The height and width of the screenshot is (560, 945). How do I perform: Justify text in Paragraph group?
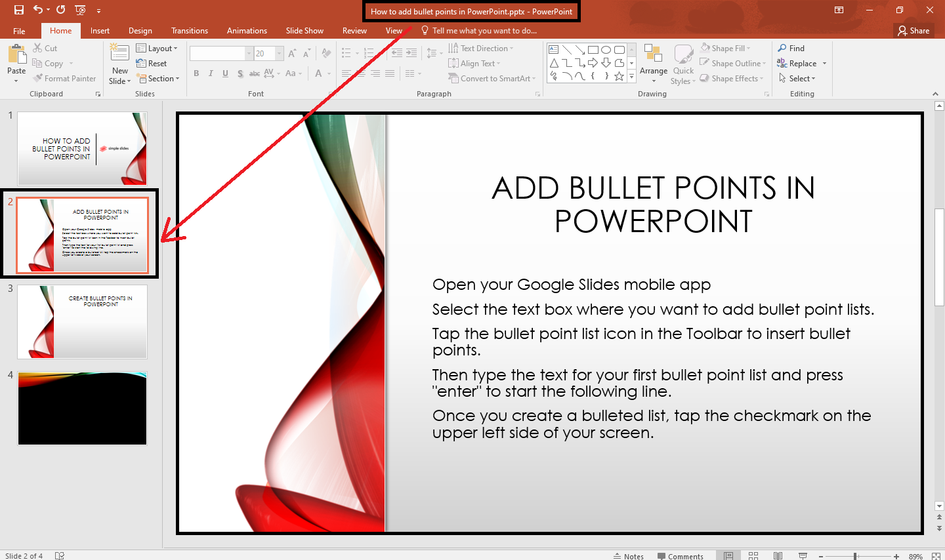click(x=390, y=73)
